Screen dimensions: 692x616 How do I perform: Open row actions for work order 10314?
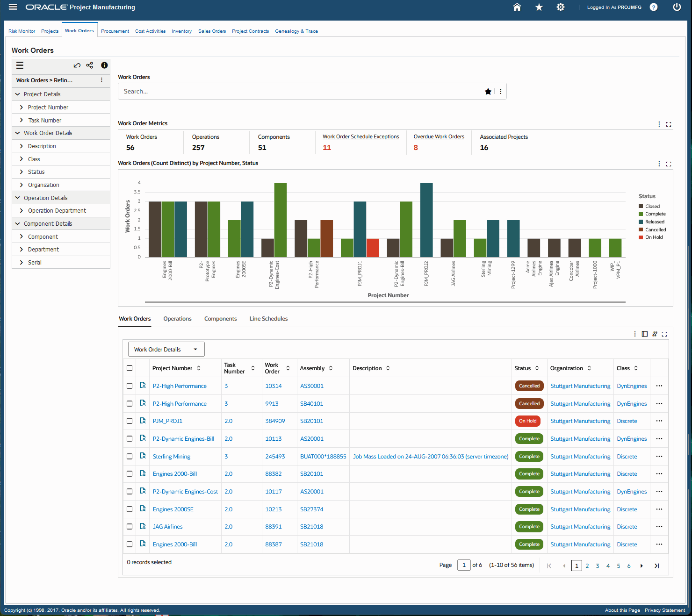pyautogui.click(x=659, y=386)
